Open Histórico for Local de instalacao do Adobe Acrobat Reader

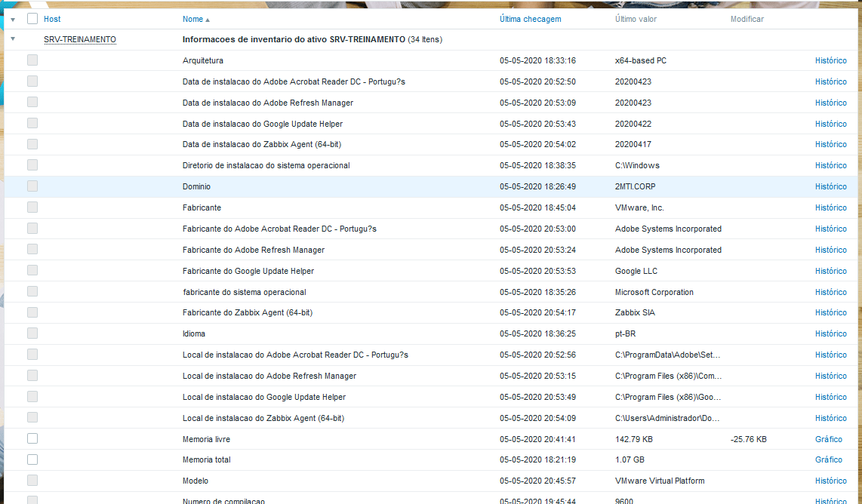click(830, 355)
